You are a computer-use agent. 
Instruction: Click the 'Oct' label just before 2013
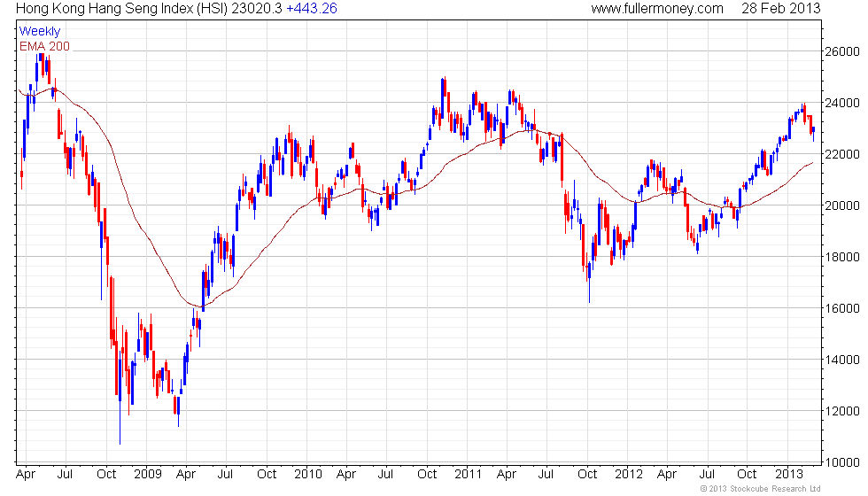click(x=747, y=474)
